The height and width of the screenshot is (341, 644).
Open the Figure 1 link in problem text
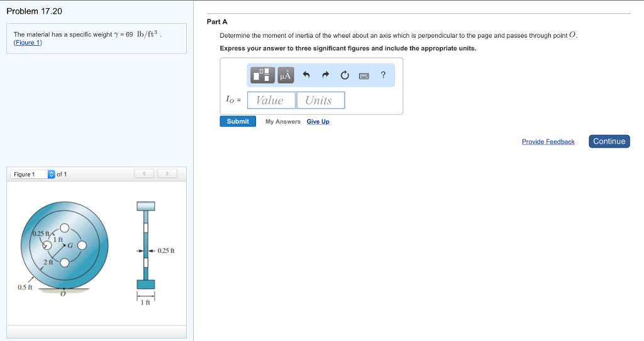pyautogui.click(x=27, y=43)
